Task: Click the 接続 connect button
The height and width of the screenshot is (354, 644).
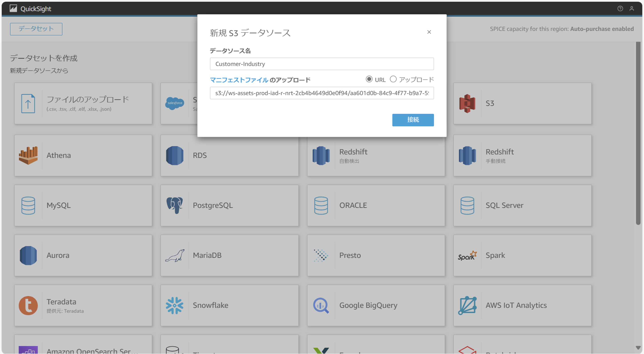Action: (413, 120)
